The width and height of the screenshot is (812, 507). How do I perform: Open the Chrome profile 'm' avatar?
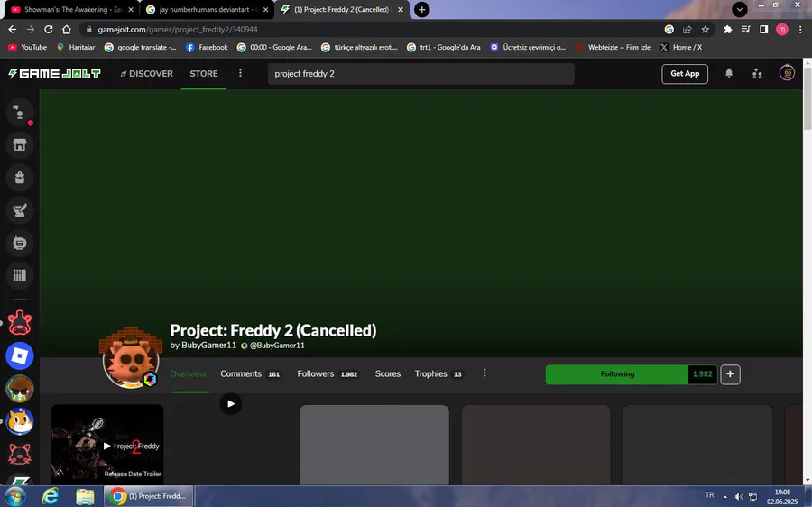tap(782, 30)
